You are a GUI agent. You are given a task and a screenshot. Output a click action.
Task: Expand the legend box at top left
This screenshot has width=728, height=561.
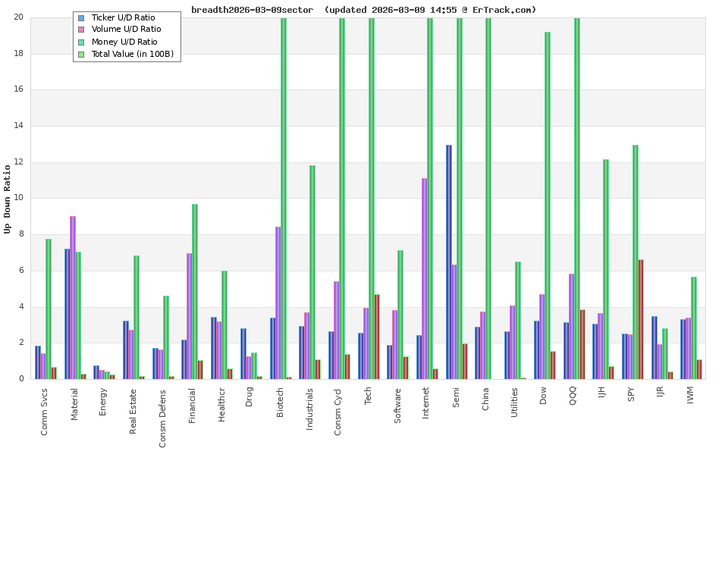pyautogui.click(x=126, y=36)
